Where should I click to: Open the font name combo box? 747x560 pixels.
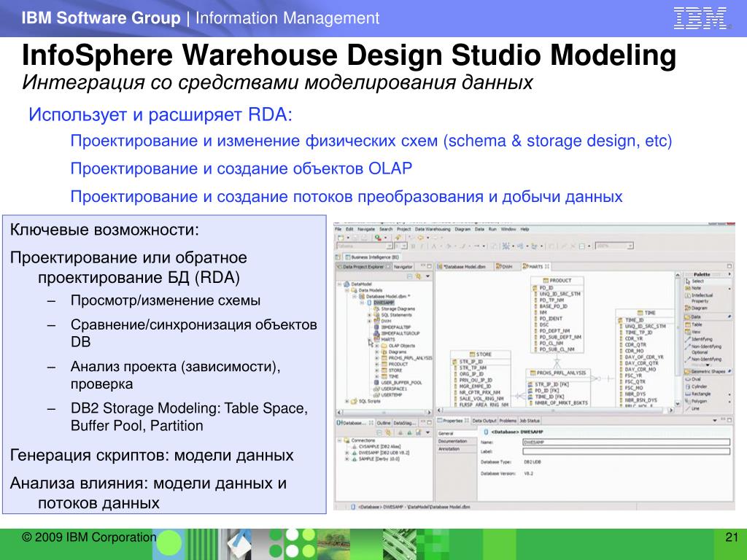coord(365,246)
